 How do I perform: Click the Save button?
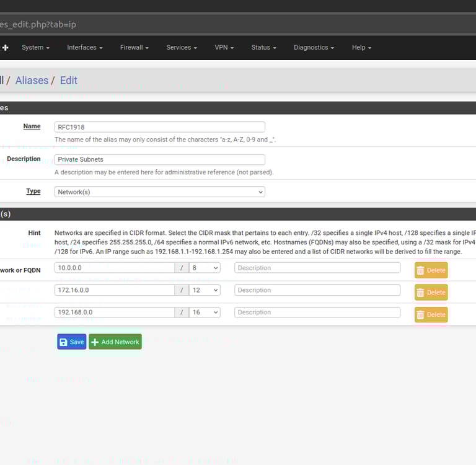pyautogui.click(x=72, y=342)
